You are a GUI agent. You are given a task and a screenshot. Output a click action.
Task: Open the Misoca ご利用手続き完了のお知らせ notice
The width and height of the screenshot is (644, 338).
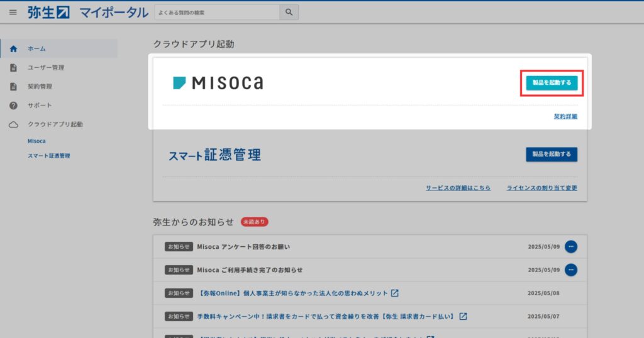point(250,270)
